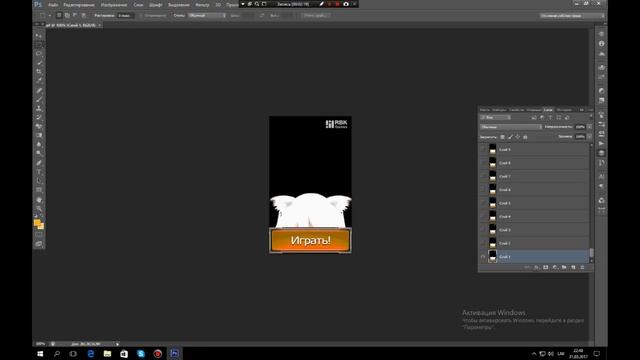The image size is (640, 360).
Task: Select the Magic Wand tool
Action: 39,62
